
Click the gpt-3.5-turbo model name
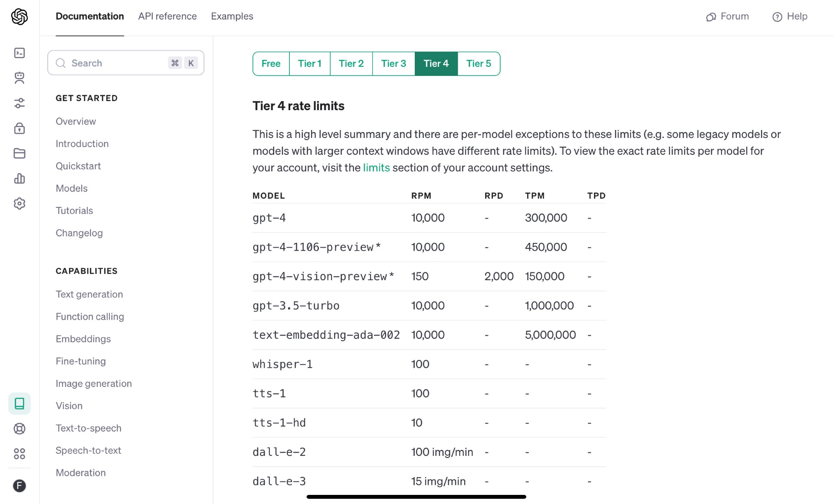pyautogui.click(x=296, y=306)
